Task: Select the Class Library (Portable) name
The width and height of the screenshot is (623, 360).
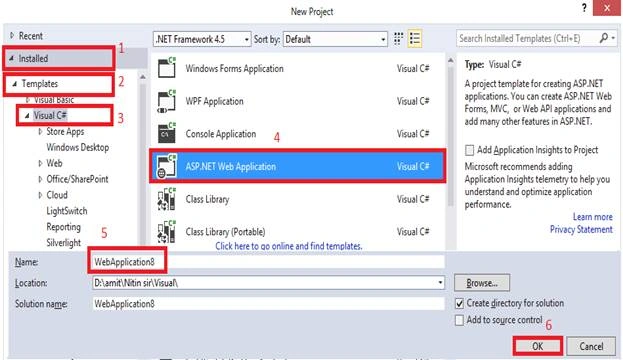Action: coord(225,232)
